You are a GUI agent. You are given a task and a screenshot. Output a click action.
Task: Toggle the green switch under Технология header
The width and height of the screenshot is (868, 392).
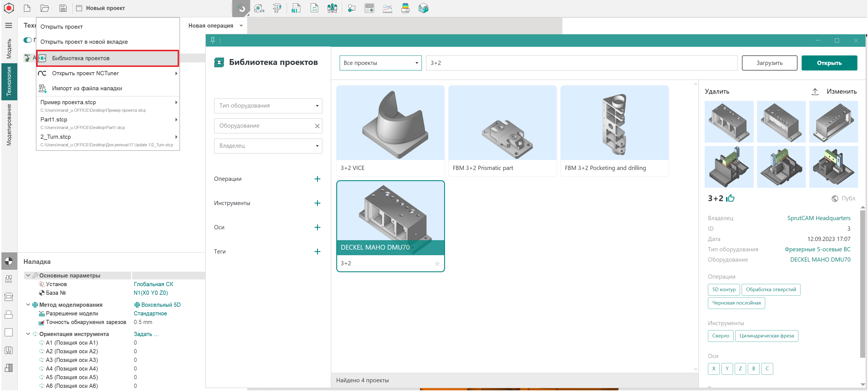coord(28,40)
